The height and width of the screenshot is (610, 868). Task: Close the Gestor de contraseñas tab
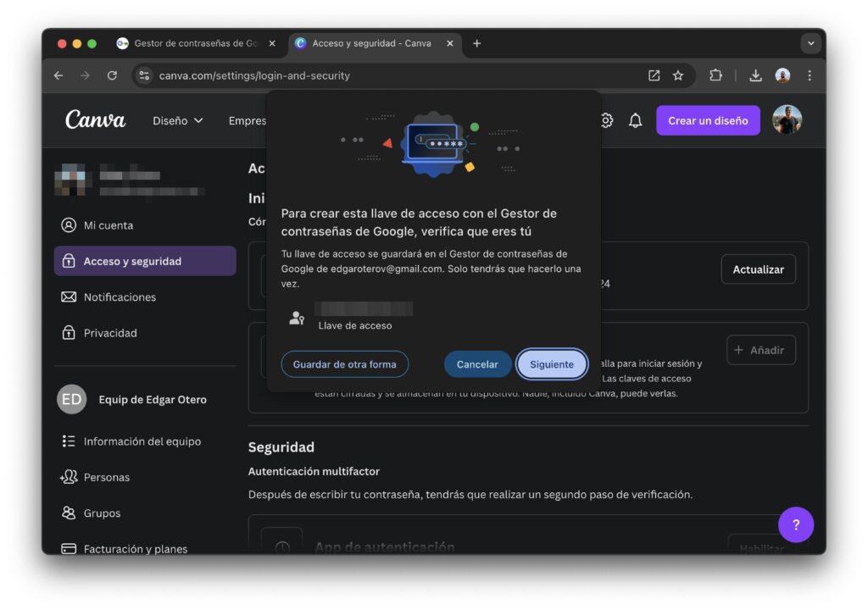pyautogui.click(x=272, y=43)
